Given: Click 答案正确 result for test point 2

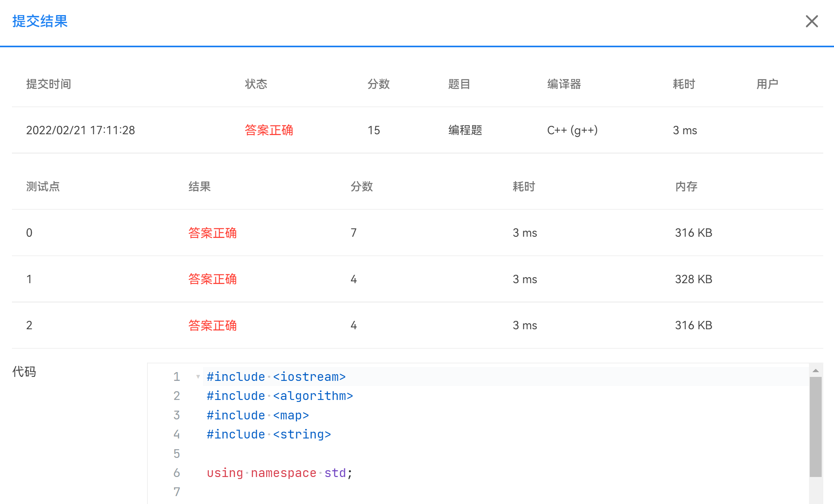Looking at the screenshot, I should pyautogui.click(x=213, y=325).
